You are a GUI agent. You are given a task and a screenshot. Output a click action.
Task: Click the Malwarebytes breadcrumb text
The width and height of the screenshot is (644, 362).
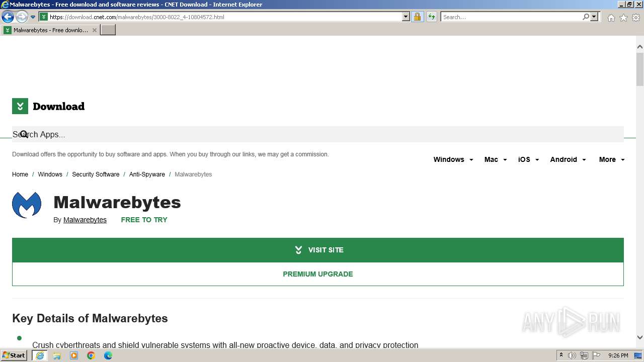pyautogui.click(x=193, y=174)
